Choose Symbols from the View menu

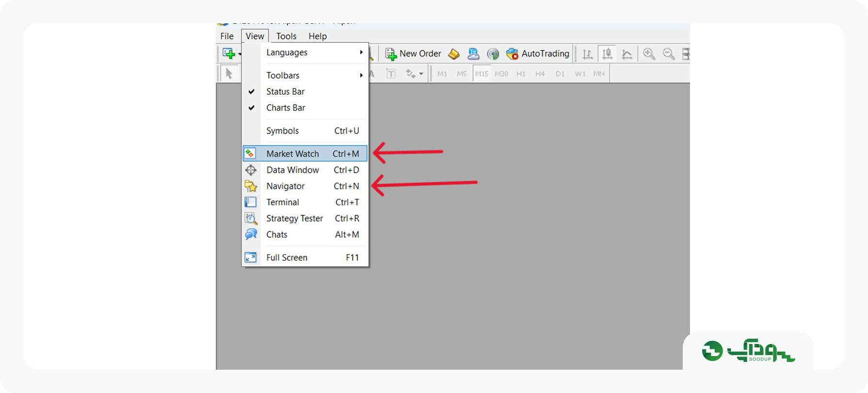[x=305, y=131]
